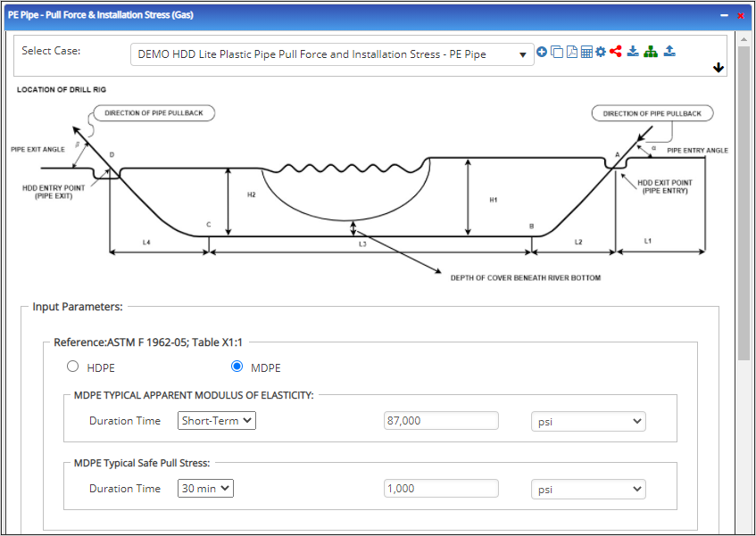Screen dimensions: 756x536
Task: Select the HDPE radio button
Action: pos(72,367)
